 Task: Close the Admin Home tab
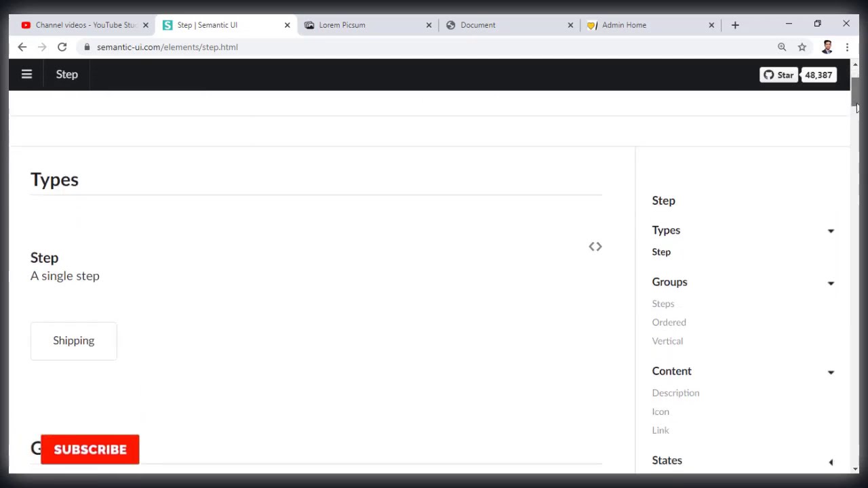click(x=711, y=25)
